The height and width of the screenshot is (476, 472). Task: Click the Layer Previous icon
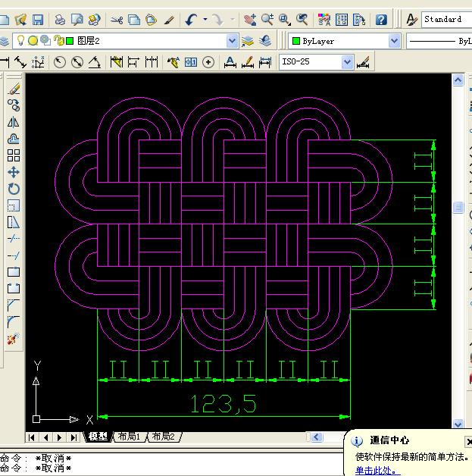click(265, 41)
